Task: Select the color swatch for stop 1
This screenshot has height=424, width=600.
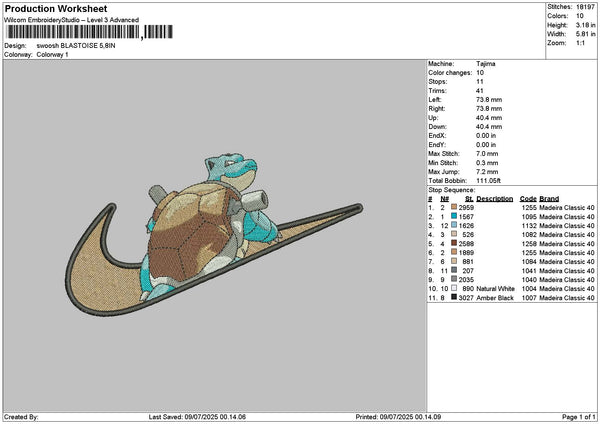Action: coord(455,205)
